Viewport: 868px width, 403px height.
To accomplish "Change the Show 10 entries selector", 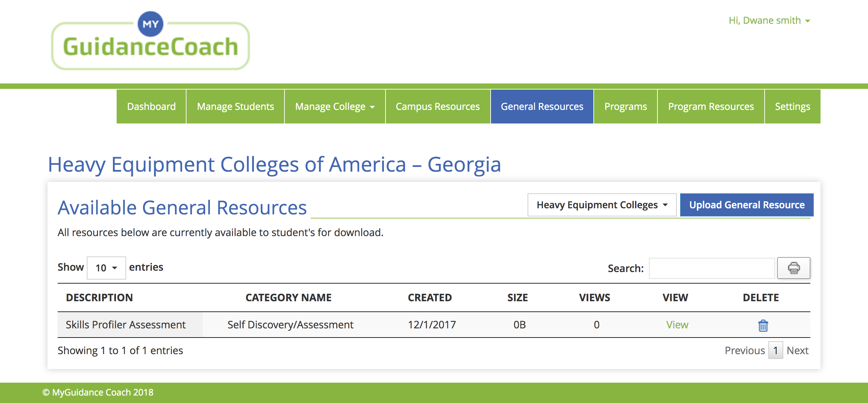I will pos(106,268).
